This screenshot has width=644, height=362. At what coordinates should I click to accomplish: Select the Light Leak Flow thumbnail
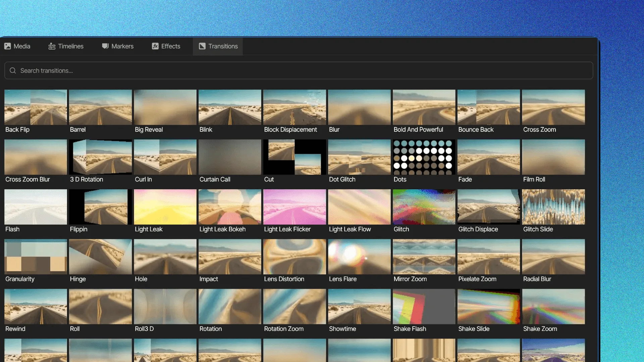click(359, 207)
